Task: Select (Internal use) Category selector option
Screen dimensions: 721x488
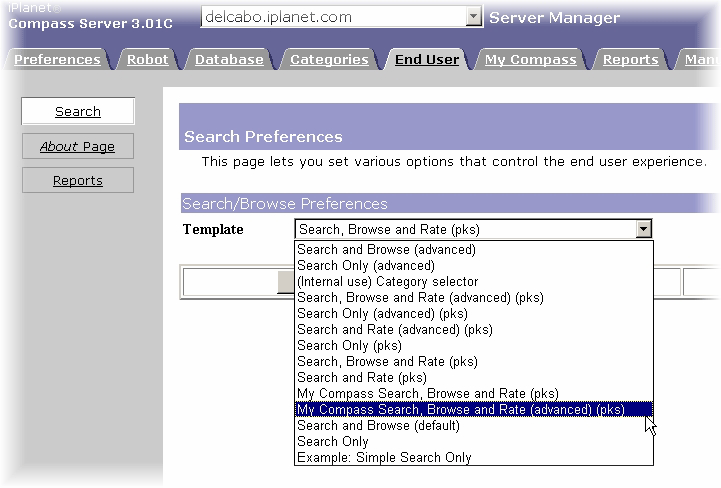Action: tap(474, 281)
